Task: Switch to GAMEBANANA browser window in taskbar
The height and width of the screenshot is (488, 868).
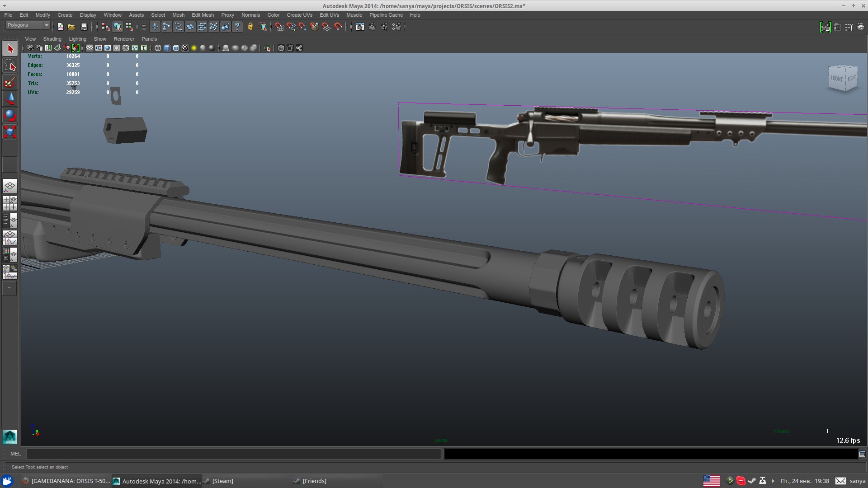Action: click(66, 481)
